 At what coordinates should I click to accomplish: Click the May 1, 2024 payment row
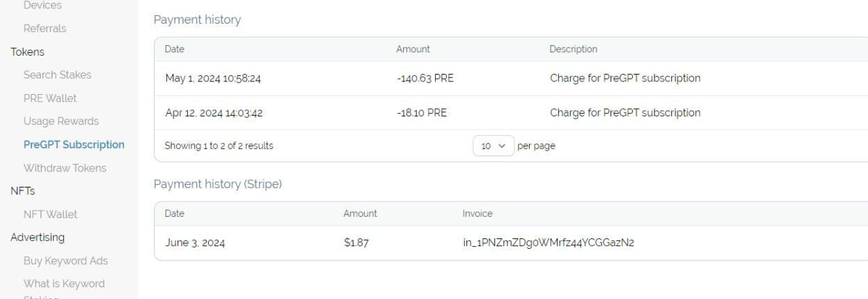click(432, 78)
